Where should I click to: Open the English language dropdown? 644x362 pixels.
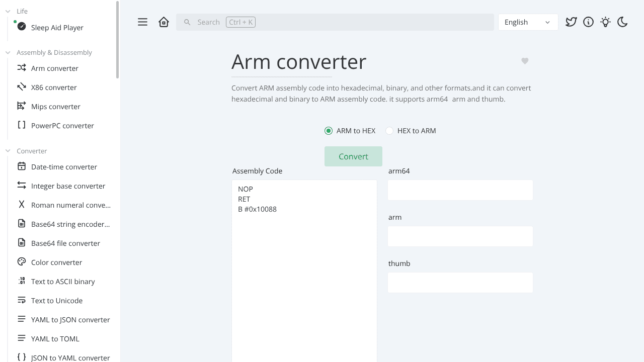pos(528,22)
